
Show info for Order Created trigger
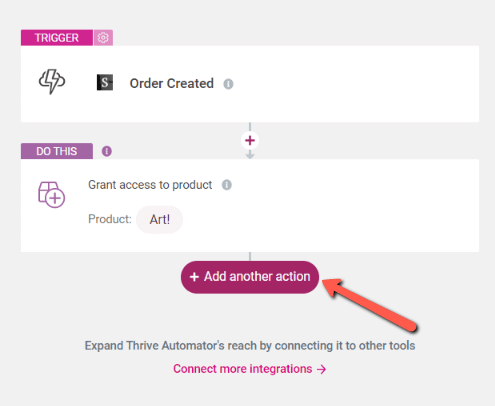[228, 84]
